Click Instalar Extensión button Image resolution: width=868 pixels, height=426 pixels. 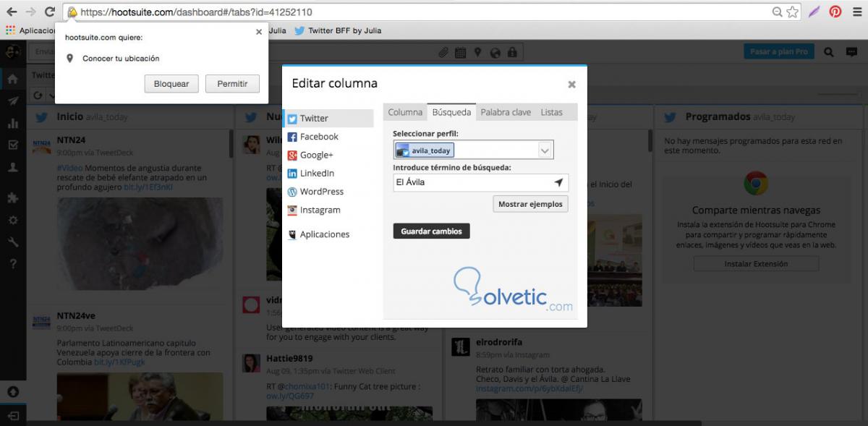coord(756,264)
